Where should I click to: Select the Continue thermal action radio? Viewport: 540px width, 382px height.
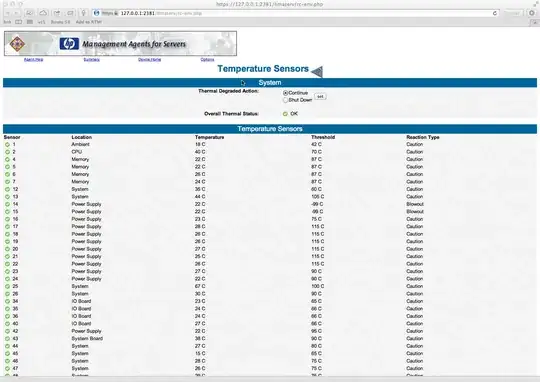click(x=285, y=93)
